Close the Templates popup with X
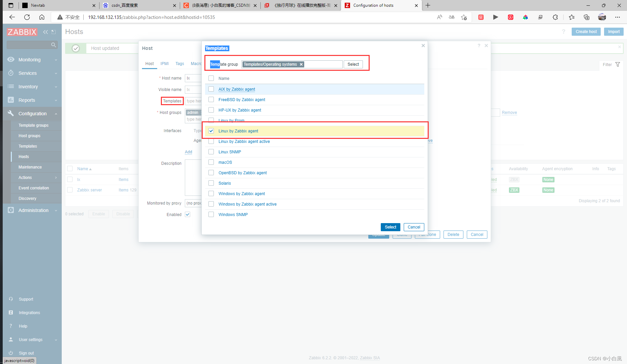The image size is (627, 364). (x=423, y=45)
